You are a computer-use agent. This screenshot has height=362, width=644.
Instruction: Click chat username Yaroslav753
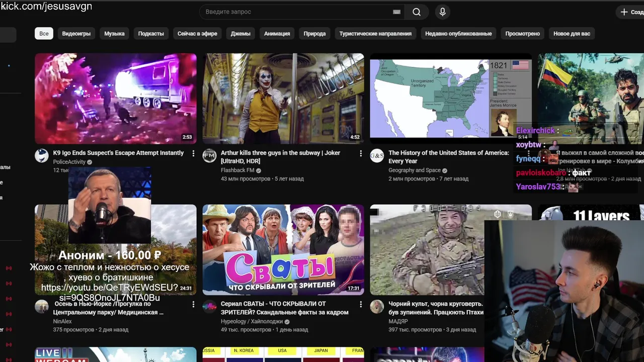538,187
